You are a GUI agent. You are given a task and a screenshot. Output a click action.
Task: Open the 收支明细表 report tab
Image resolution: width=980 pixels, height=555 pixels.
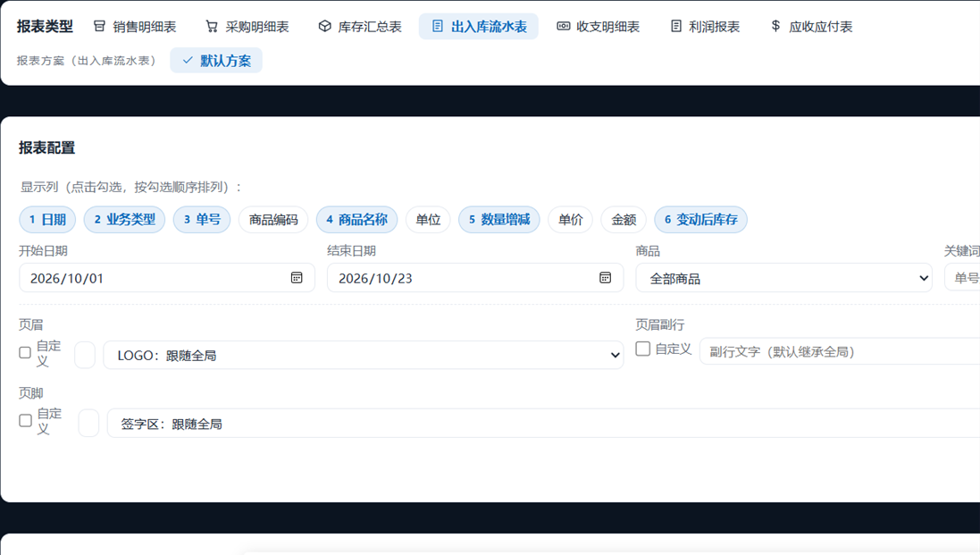(599, 26)
